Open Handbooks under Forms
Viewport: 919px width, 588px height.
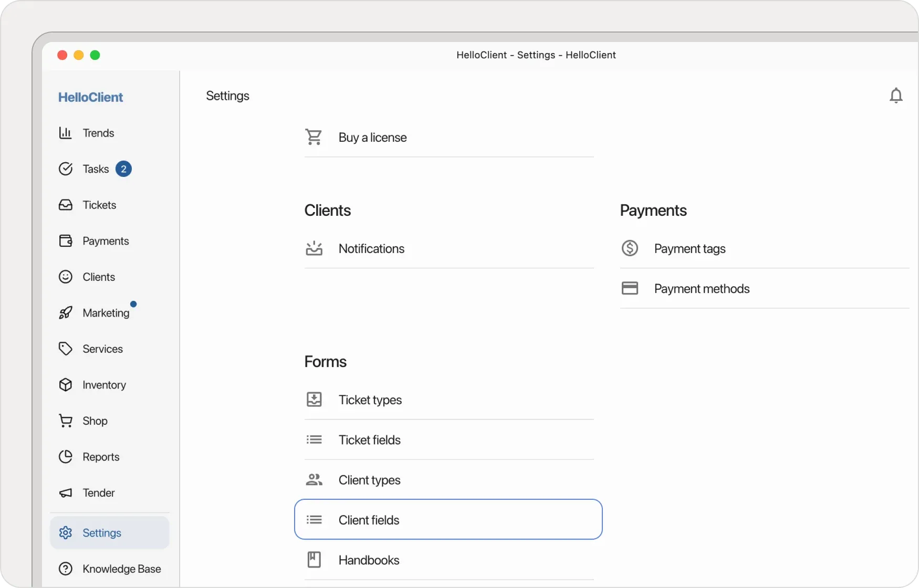point(369,560)
